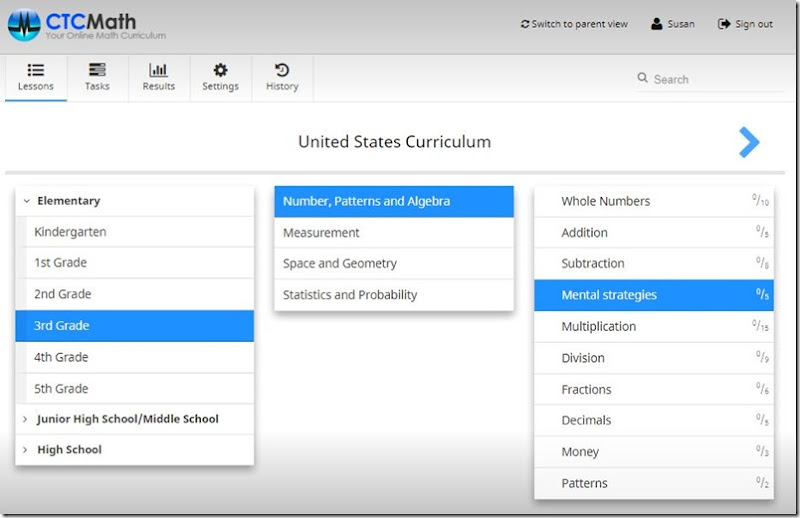Open the Division topic
Screen dimensions: 800x518
[x=654, y=358]
